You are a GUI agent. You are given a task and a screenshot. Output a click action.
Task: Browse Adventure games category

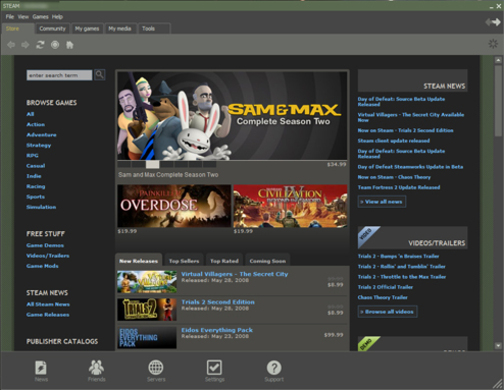click(41, 135)
